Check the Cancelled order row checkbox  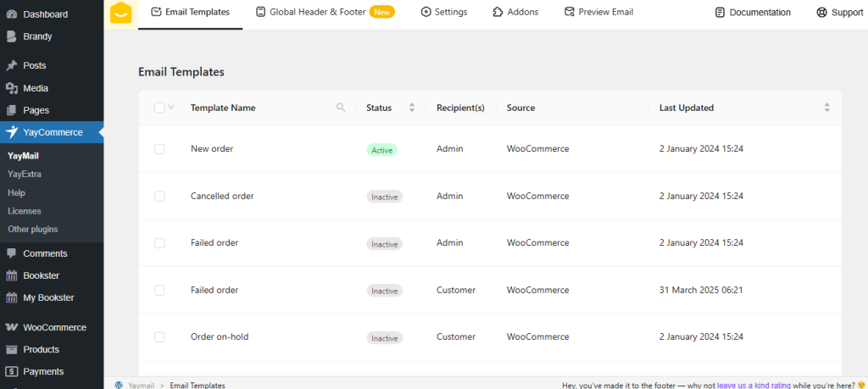(x=159, y=196)
